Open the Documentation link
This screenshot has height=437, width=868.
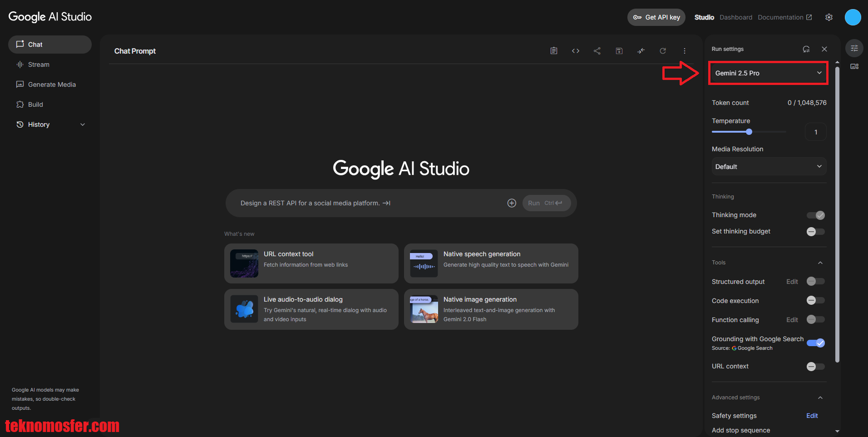pyautogui.click(x=785, y=17)
